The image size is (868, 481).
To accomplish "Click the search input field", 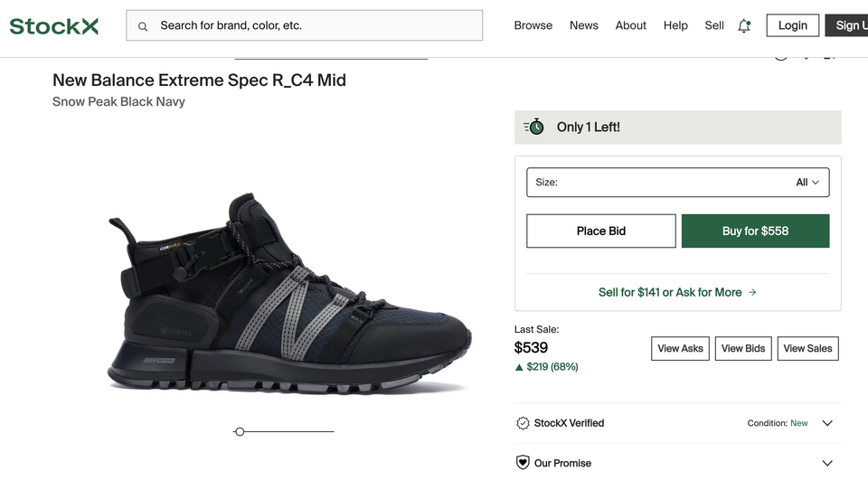I will pyautogui.click(x=316, y=26).
